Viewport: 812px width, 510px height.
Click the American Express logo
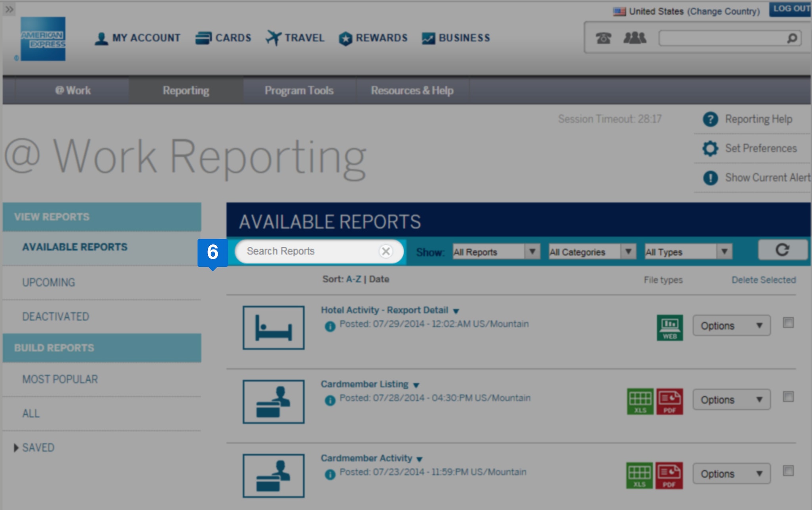click(x=44, y=40)
